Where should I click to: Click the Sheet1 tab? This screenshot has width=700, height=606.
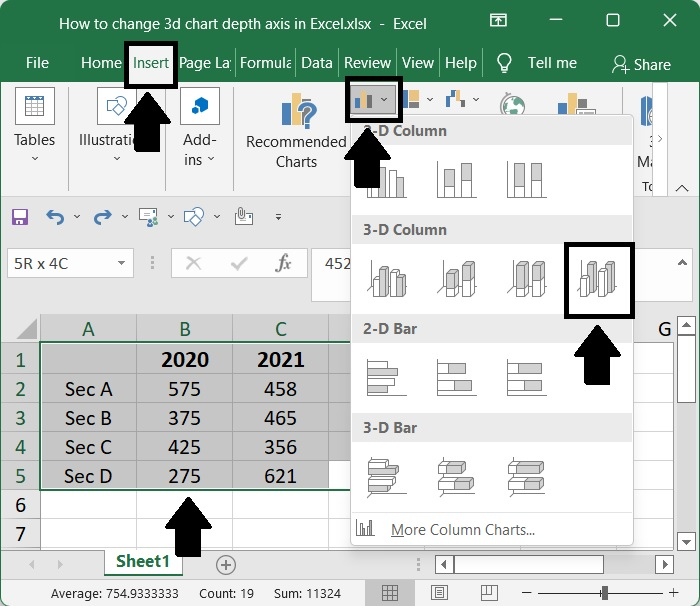(143, 562)
